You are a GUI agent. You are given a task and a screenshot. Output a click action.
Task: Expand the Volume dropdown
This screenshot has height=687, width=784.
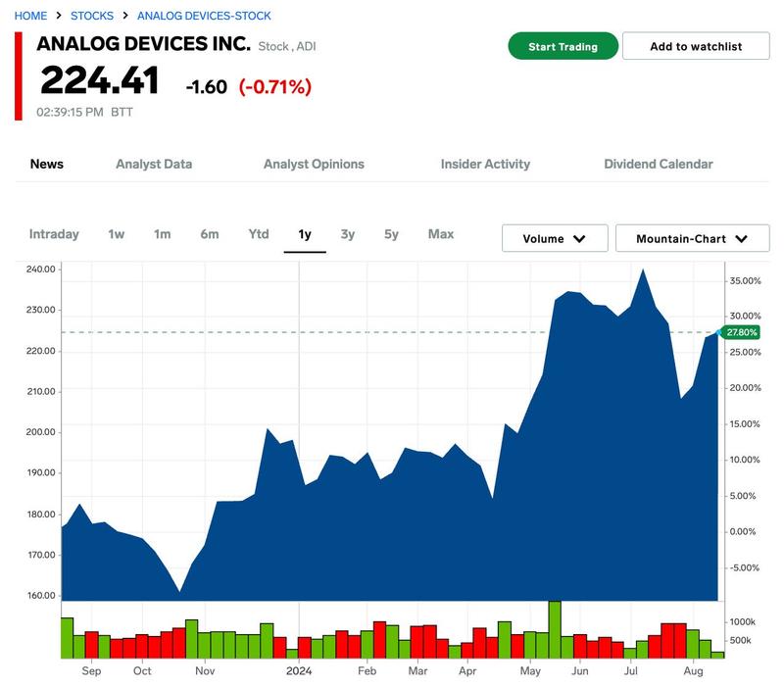pos(555,238)
